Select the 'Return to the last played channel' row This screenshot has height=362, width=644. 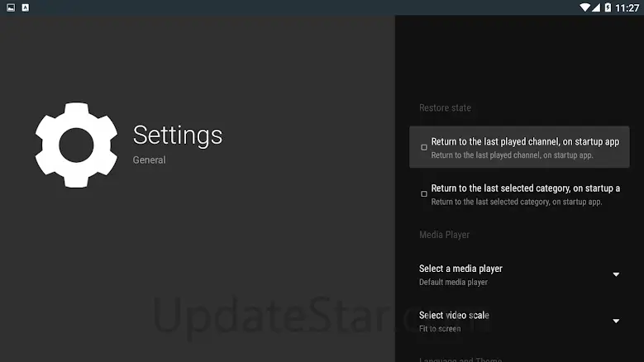pos(519,147)
